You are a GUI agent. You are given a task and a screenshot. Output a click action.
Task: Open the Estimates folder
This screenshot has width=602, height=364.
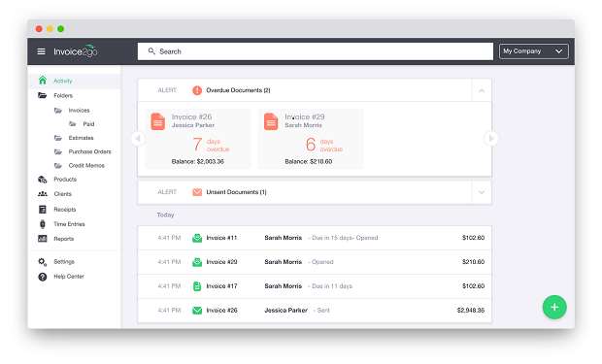coord(81,138)
